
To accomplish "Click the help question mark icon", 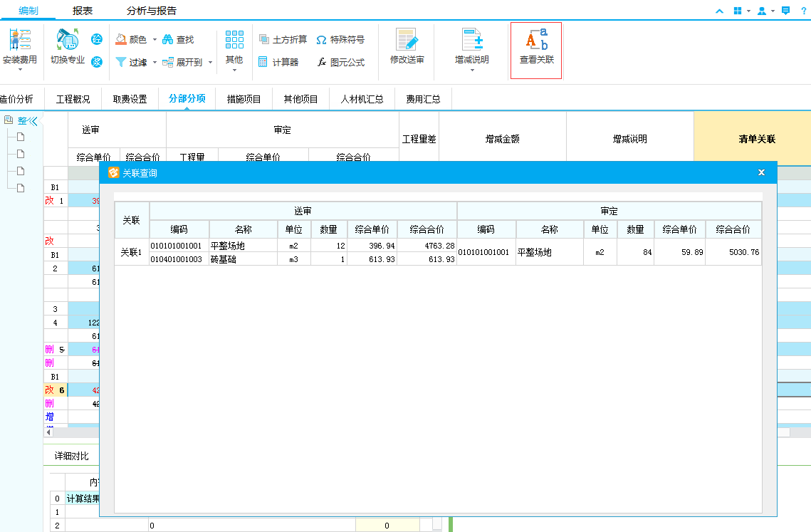I will click(x=803, y=11).
